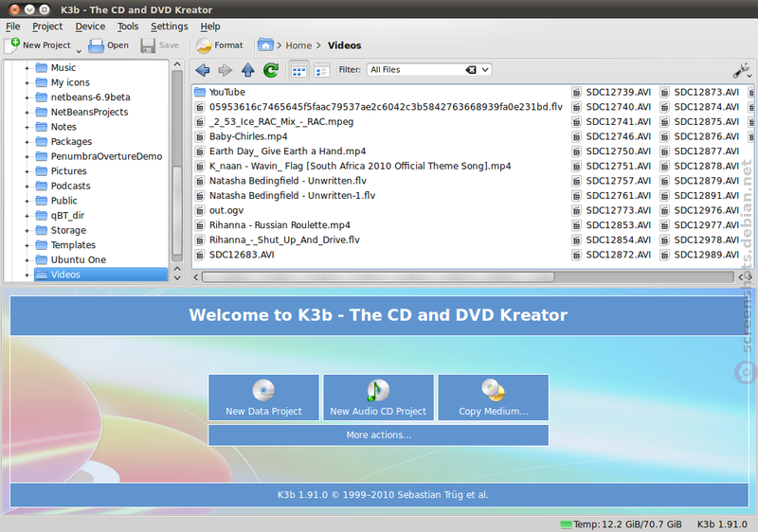This screenshot has width=758, height=532.
Task: Click folder tree scroll-up arrow
Action: pos(177,64)
